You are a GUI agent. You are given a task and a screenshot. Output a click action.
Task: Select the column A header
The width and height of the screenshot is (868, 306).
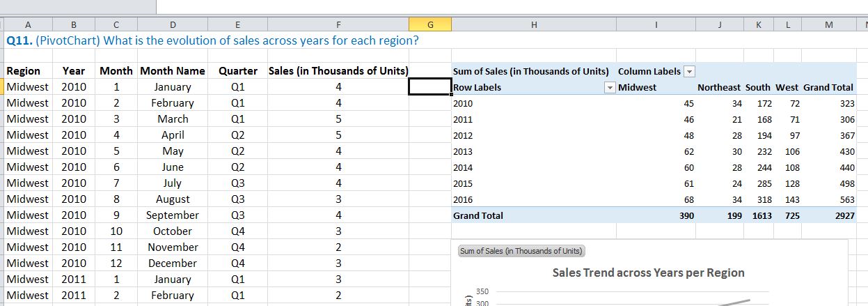pos(27,24)
